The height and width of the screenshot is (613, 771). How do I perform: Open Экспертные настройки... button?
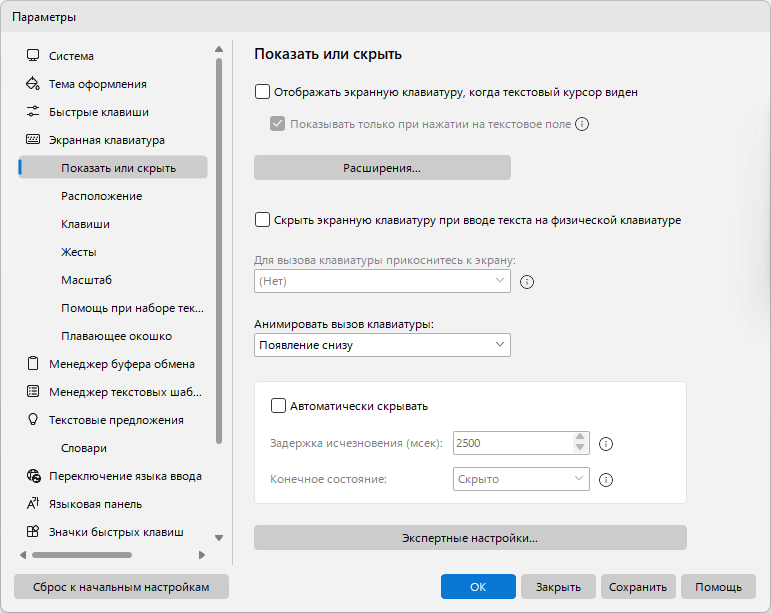tap(470, 538)
